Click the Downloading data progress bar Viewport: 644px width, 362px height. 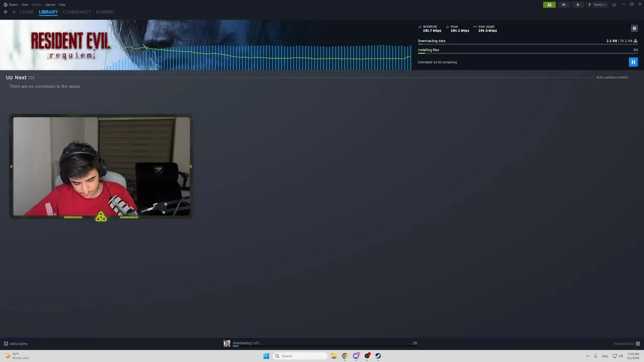[528, 44]
